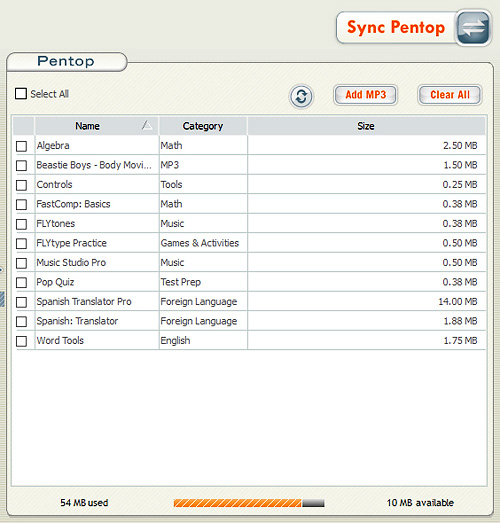
Task: Click the circular refresh icon
Action: point(301,97)
